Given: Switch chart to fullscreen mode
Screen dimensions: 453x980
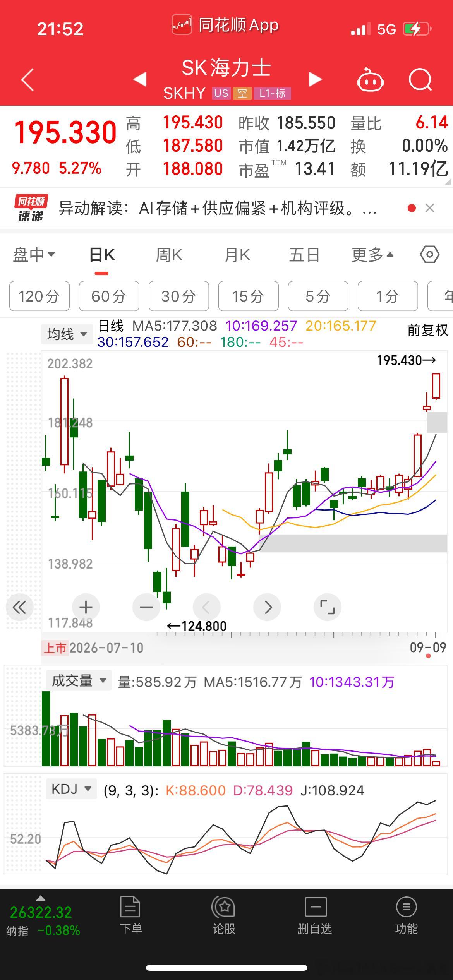Looking at the screenshot, I should point(328,607).
